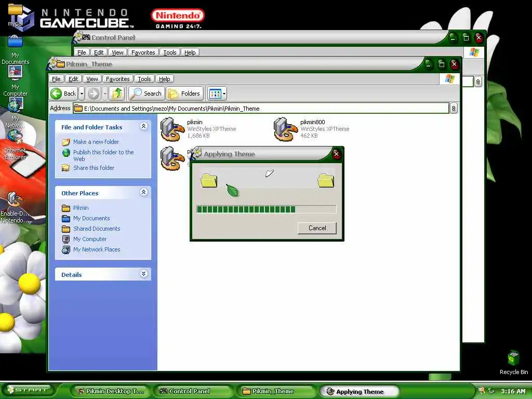Open My Documents desktop icon

click(15, 50)
